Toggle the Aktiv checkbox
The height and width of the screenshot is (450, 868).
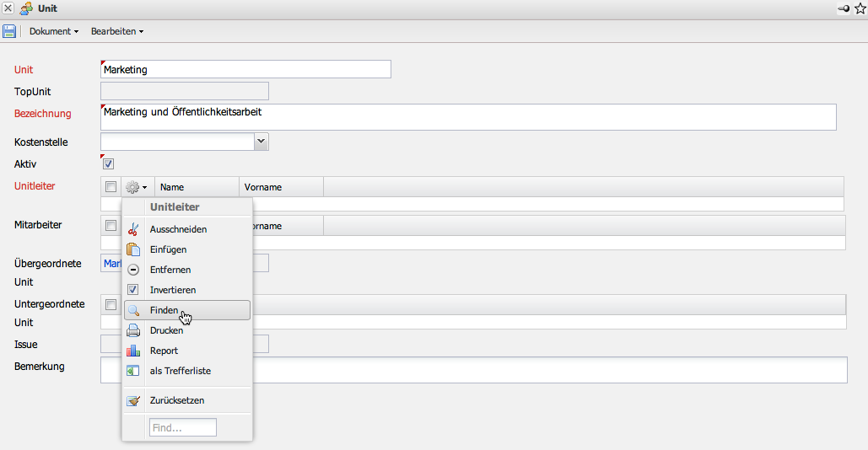(109, 163)
